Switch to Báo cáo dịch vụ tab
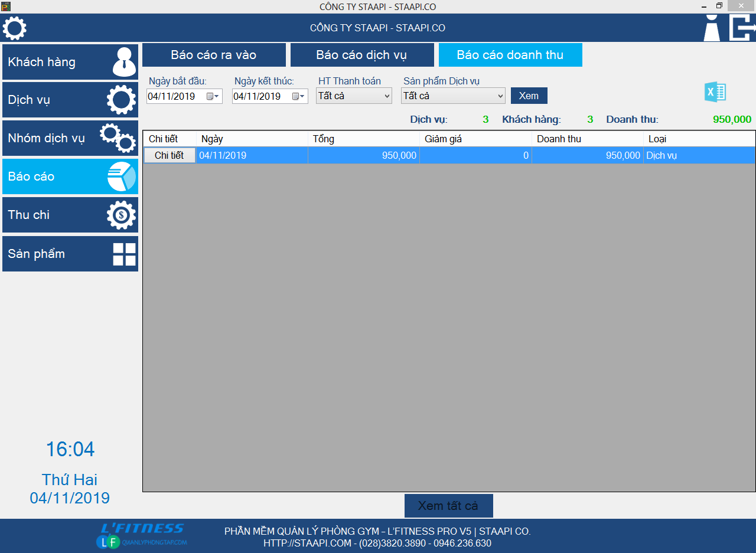This screenshot has width=756, height=553. pos(361,55)
